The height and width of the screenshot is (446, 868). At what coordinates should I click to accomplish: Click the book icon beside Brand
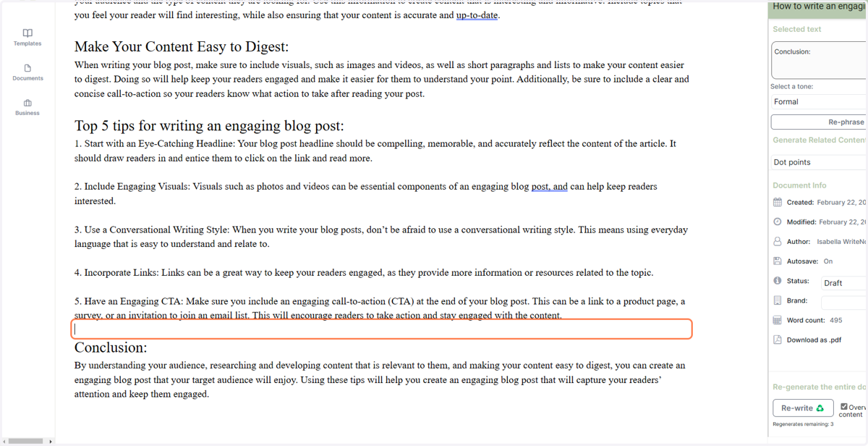coord(778,300)
